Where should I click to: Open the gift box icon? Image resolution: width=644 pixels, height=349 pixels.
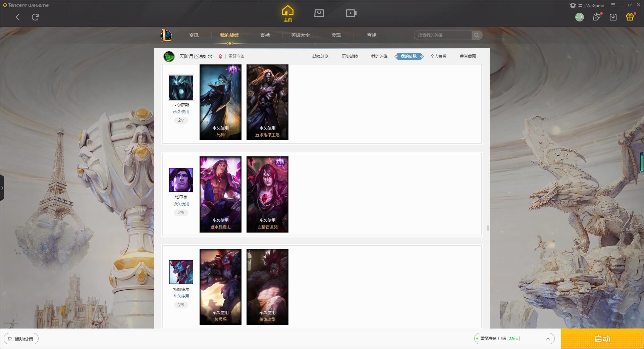630,17
